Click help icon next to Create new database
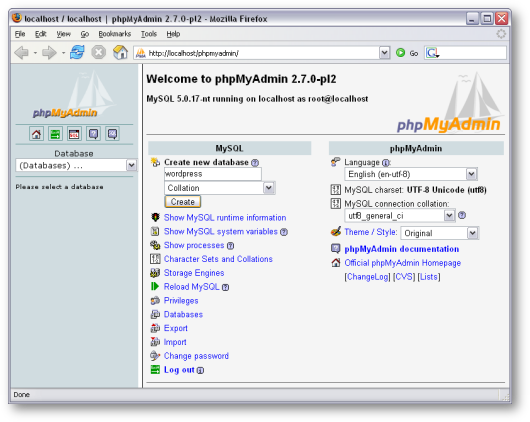 coord(255,163)
